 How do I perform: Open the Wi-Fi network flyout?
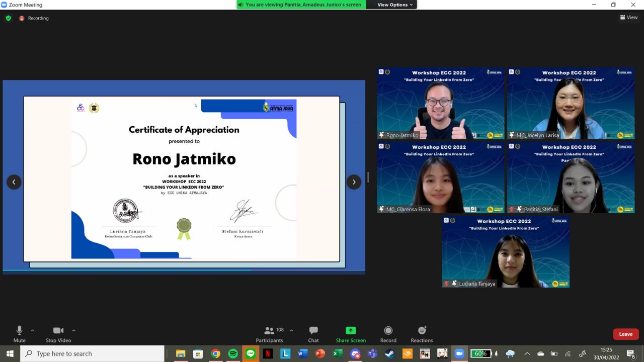tap(568, 353)
